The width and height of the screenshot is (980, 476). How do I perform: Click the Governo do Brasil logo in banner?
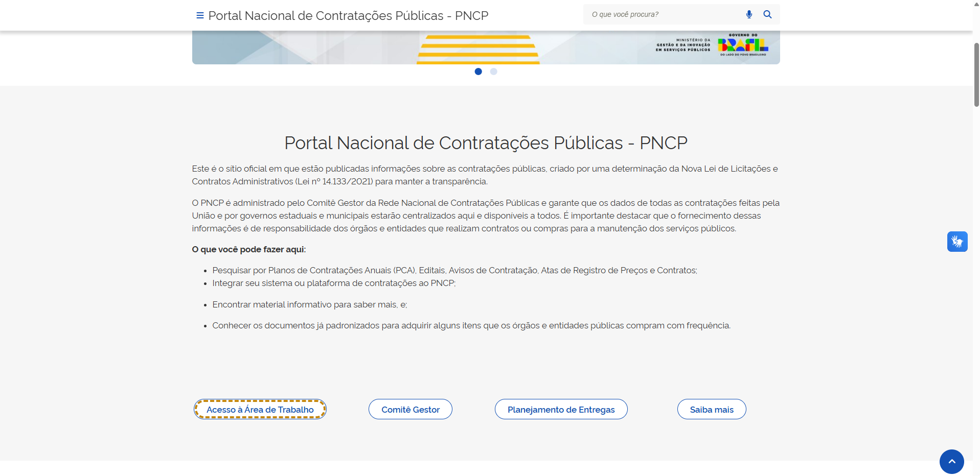[743, 45]
